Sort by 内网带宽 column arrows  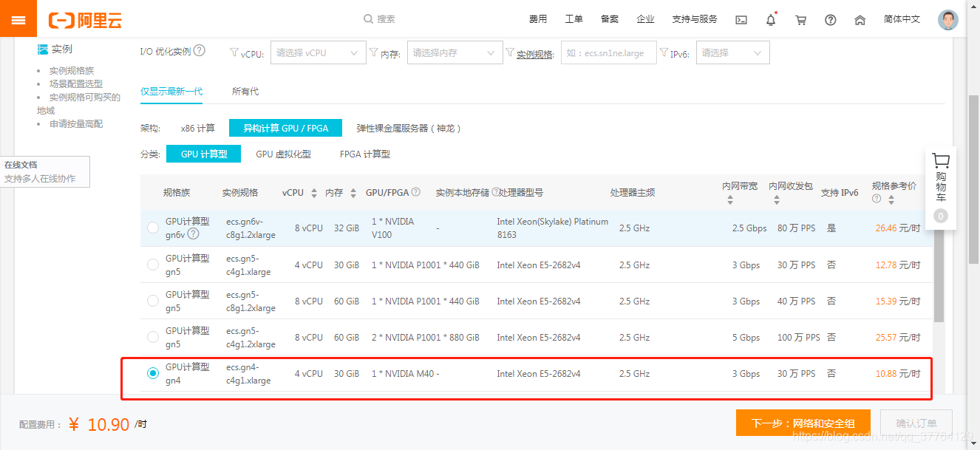[x=730, y=200]
